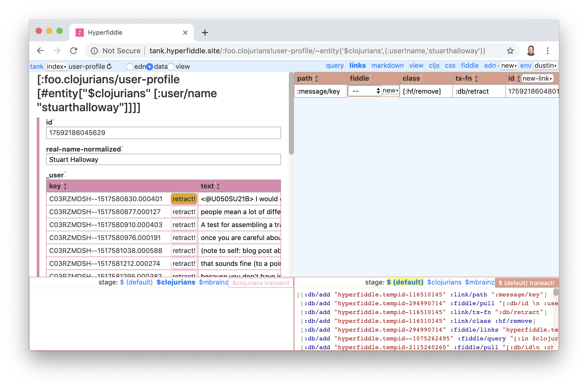Click the real-name-normalized input field
Image resolution: width=588 pixels, height=389 pixels.
(163, 160)
